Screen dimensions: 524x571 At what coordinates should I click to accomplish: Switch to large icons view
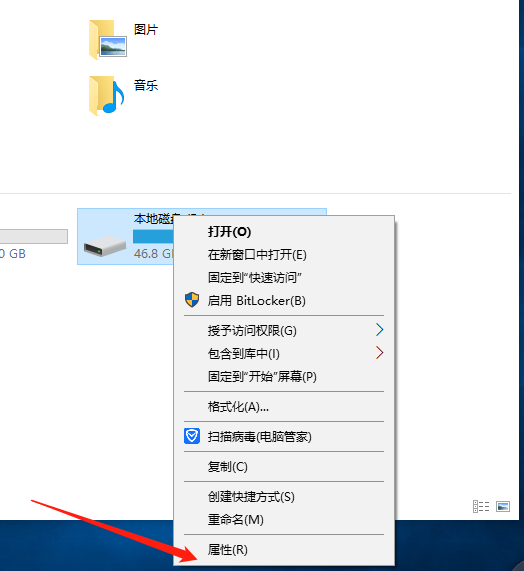(x=503, y=507)
